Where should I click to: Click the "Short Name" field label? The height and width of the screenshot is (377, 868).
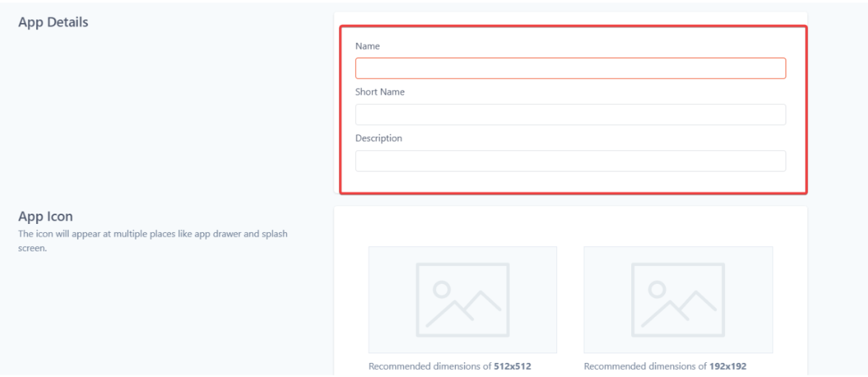380,92
